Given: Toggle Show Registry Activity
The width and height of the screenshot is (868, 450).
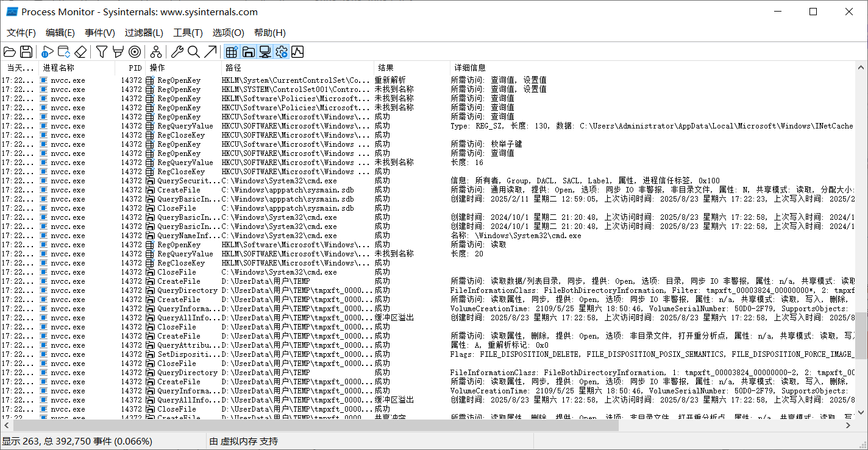Looking at the screenshot, I should tap(232, 52).
